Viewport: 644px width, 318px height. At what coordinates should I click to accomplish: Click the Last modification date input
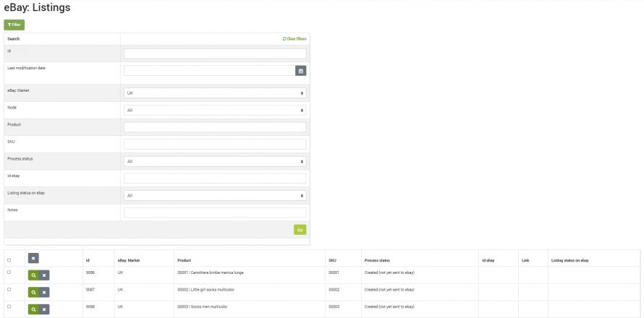[209, 71]
